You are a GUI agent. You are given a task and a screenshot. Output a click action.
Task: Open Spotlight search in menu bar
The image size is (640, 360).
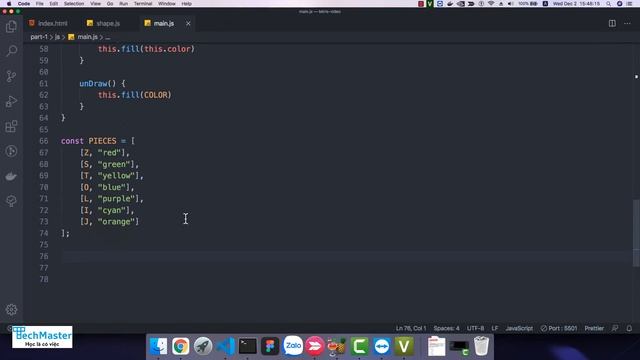pos(609,4)
